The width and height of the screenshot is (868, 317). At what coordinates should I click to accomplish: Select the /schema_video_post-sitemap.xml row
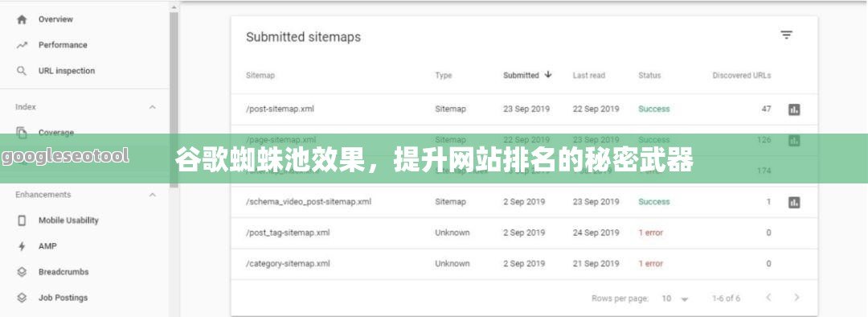point(524,202)
